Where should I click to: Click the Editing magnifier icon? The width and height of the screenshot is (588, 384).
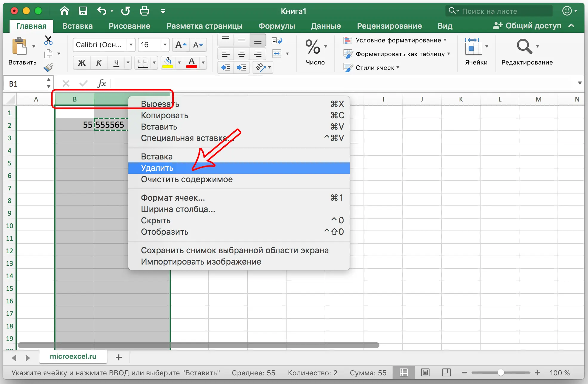[524, 47]
